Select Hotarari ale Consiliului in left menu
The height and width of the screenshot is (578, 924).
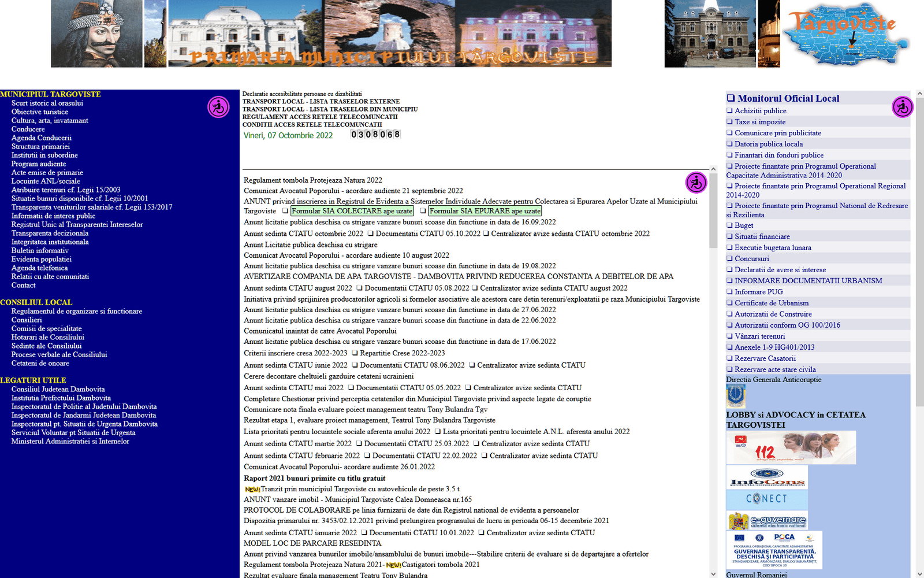[x=48, y=338]
